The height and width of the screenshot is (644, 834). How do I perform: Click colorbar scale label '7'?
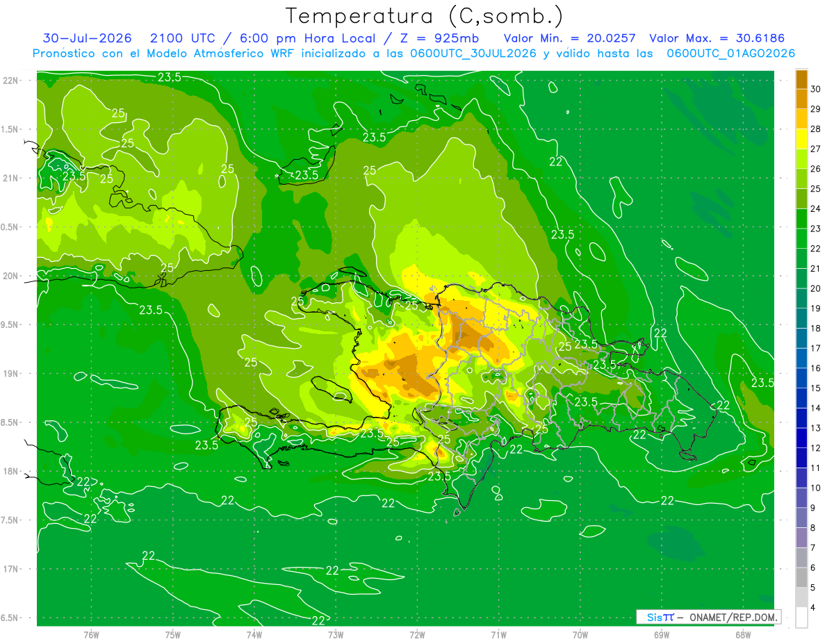(813, 547)
